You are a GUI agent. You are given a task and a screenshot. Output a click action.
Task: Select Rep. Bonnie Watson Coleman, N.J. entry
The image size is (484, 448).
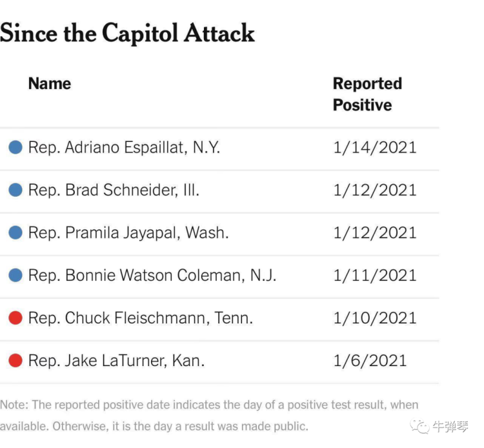tap(152, 275)
